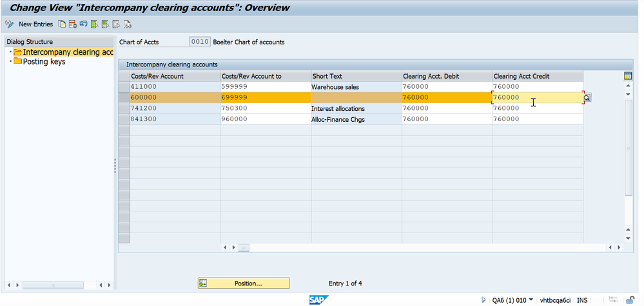Viewport: 644px width, 306px height.
Task: Click cell 600000 in highlighted row
Action: 175,98
